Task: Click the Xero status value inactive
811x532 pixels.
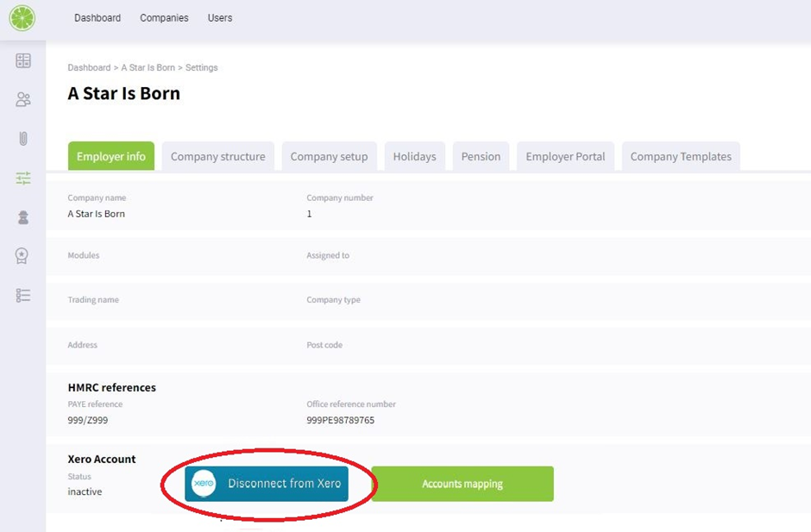Action: 85,491
